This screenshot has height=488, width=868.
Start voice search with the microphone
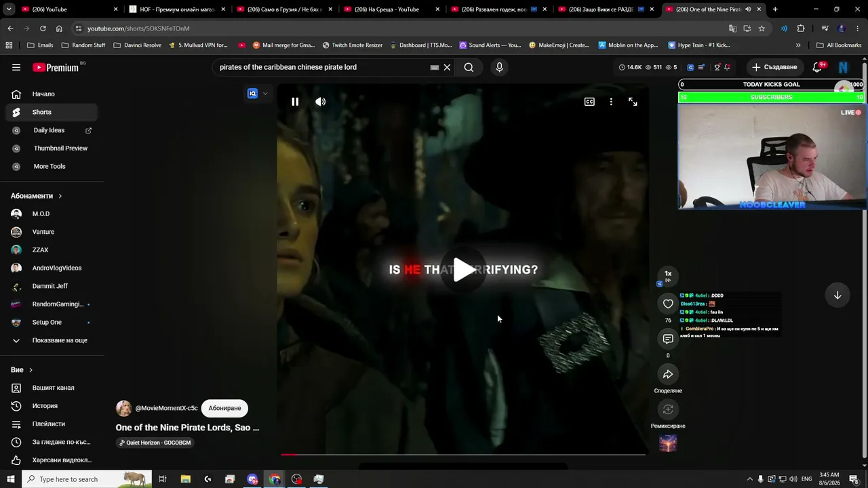(499, 67)
